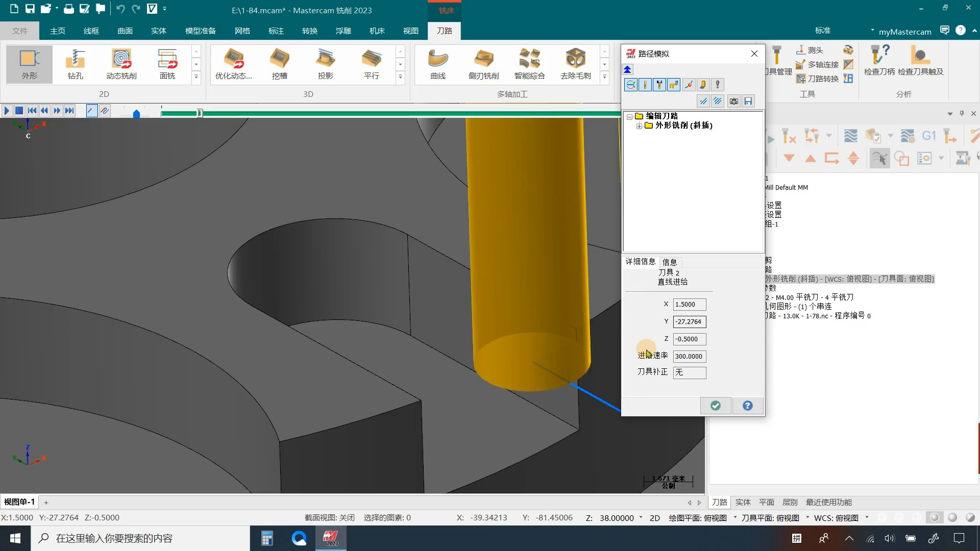Screen dimensions: 980x551
Task: Save the file from the quick access toolbar
Action: pyautogui.click(x=30, y=9)
